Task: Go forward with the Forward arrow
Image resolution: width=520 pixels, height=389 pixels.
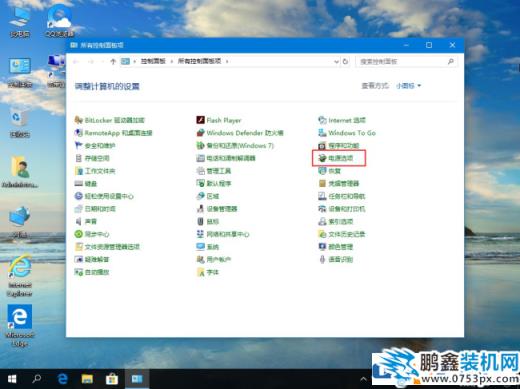Action: [x=91, y=62]
